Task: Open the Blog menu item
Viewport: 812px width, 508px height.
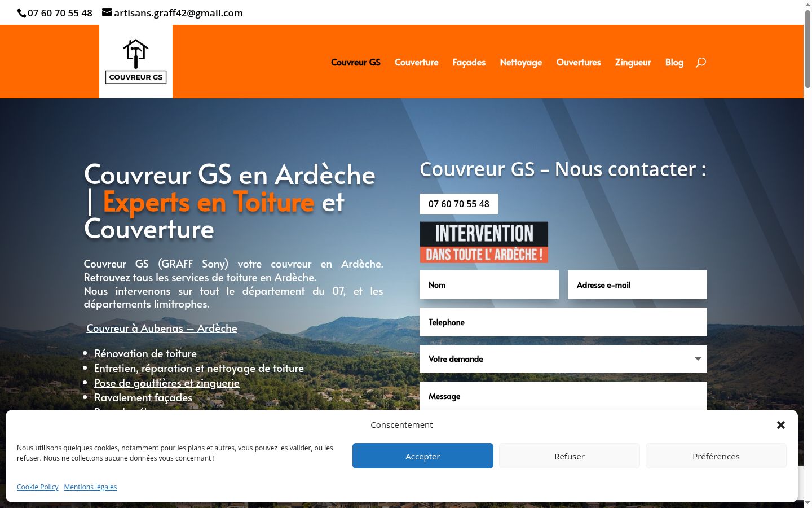Action: click(674, 62)
